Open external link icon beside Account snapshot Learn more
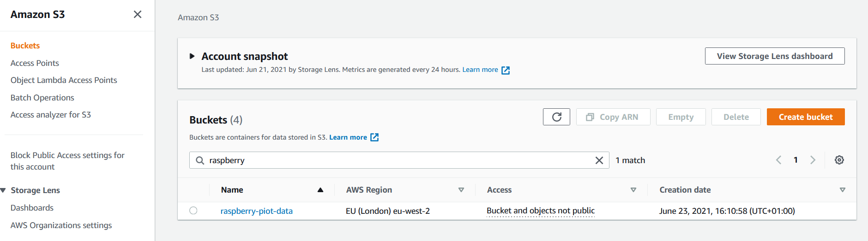868x241 pixels. [x=506, y=70]
